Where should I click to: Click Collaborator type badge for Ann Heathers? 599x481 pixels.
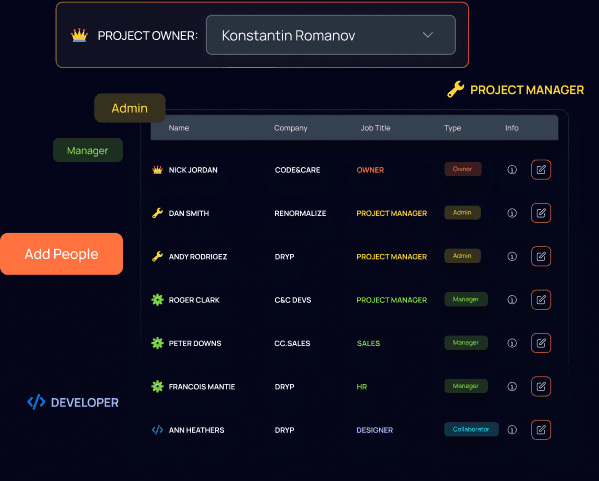pos(471,429)
